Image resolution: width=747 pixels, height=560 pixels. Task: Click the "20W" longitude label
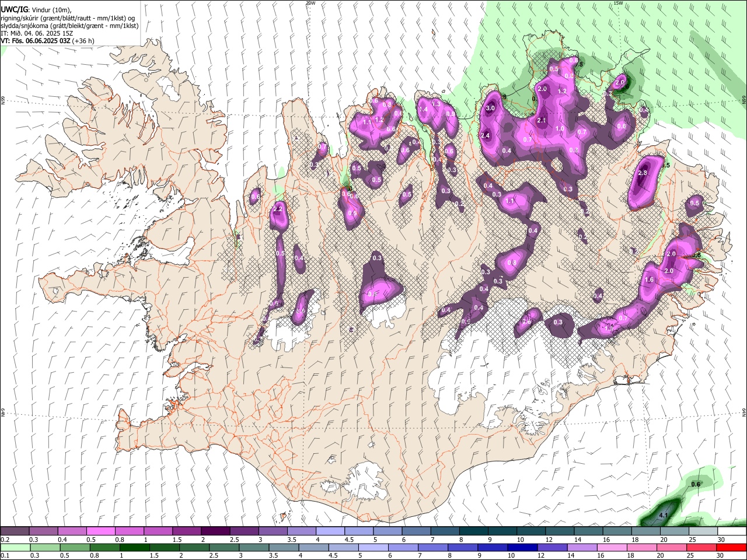310,3
